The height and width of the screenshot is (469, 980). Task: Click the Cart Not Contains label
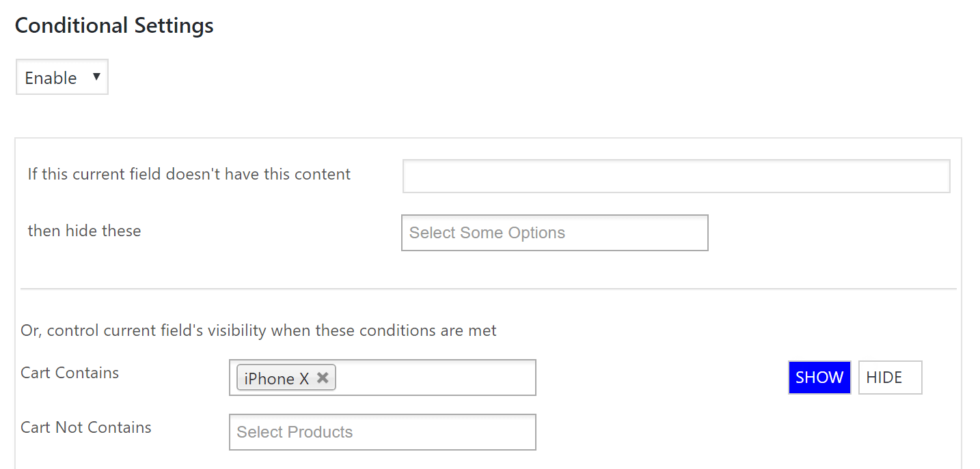(x=85, y=427)
